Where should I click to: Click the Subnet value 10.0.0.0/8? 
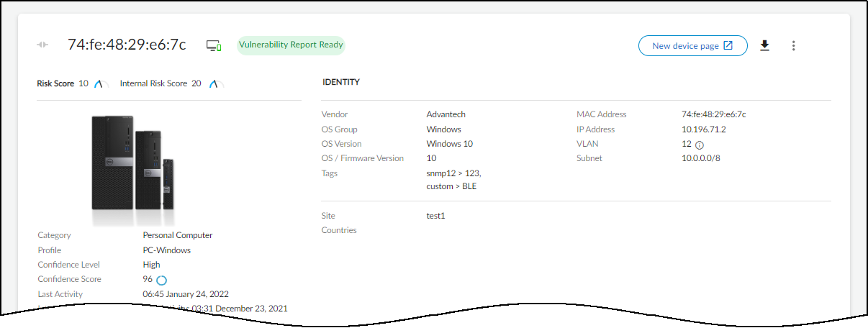(x=701, y=158)
